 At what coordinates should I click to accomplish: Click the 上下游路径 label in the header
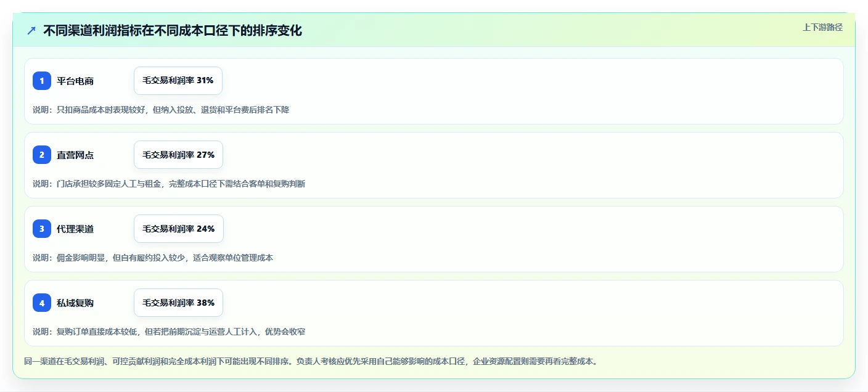coord(822,27)
